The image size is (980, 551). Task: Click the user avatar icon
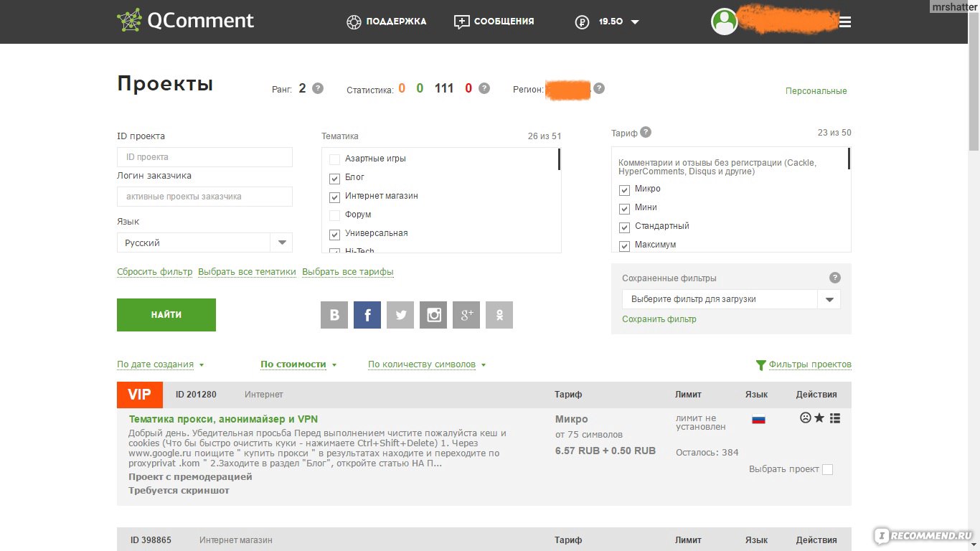[x=725, y=22]
